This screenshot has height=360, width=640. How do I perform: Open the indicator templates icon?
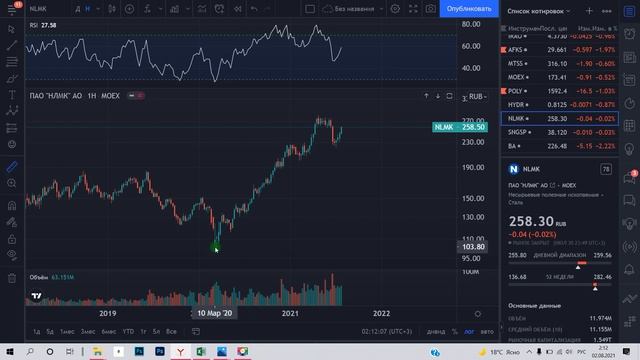(175, 9)
